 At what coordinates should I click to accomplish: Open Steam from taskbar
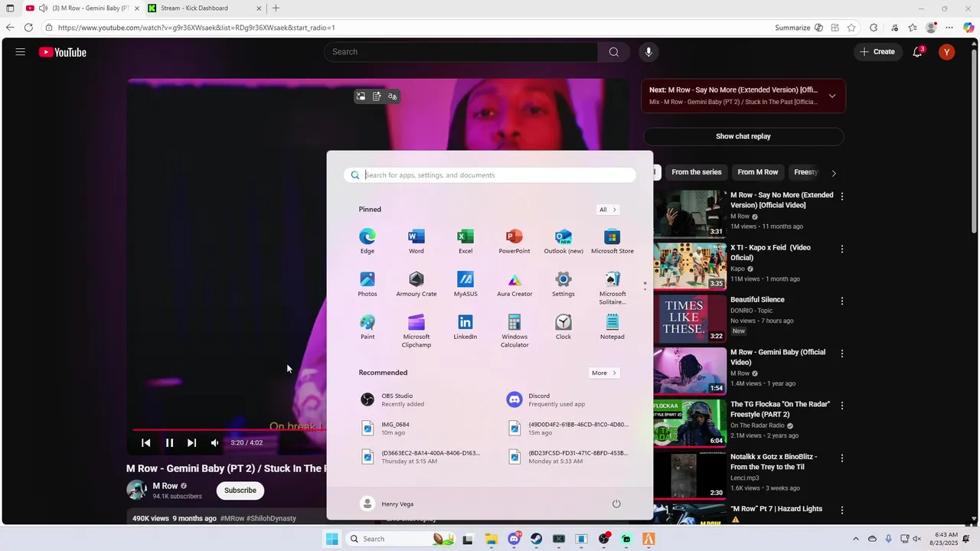point(537,539)
